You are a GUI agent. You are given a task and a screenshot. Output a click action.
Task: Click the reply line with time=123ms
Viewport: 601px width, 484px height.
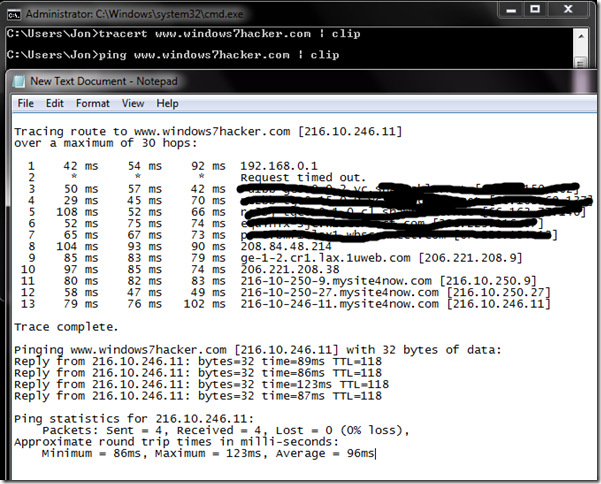[x=202, y=384]
